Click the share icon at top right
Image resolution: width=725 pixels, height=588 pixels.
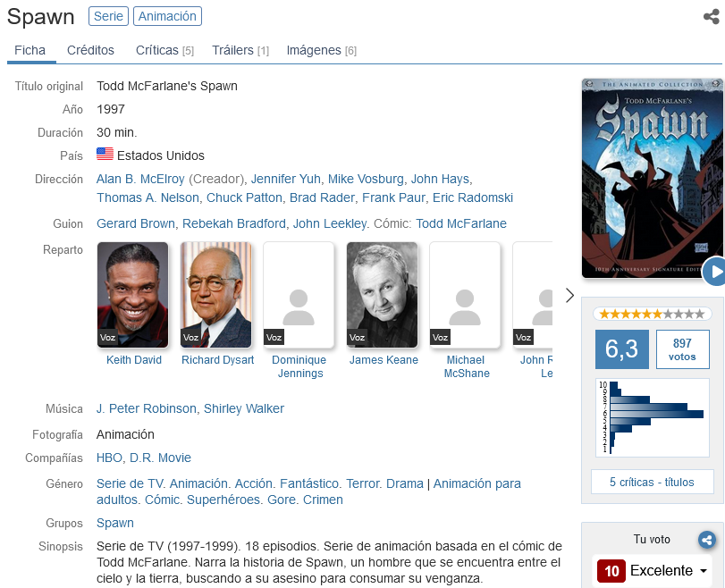pyautogui.click(x=711, y=17)
